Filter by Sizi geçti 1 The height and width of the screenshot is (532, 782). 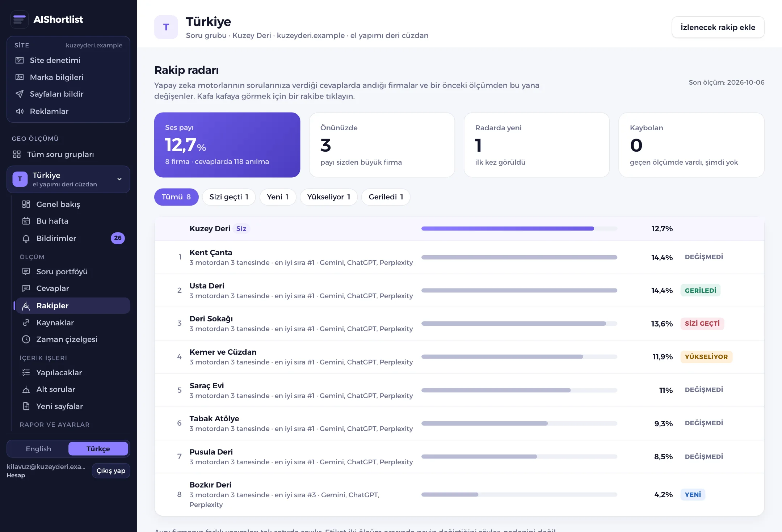click(229, 197)
